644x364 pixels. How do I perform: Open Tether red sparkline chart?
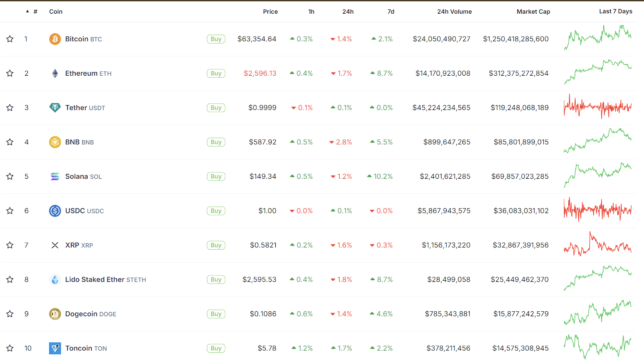click(x=598, y=107)
